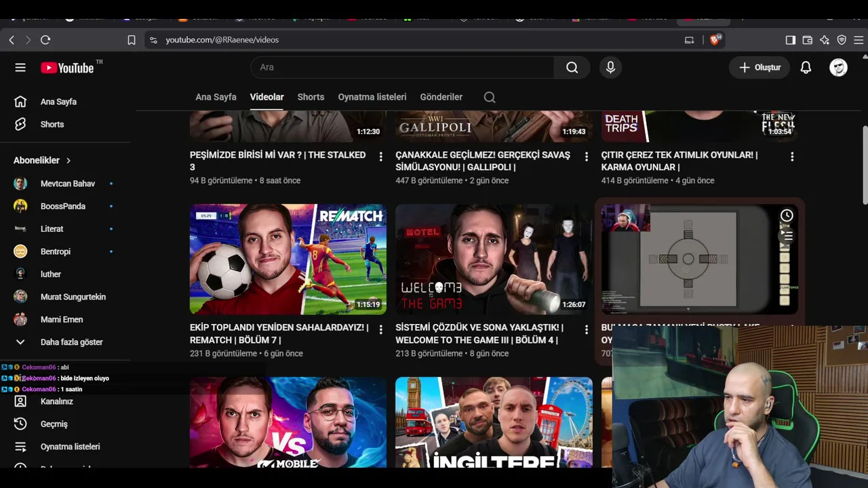Open the VS Mobile video thumbnail
The image size is (868, 488).
pos(288,422)
